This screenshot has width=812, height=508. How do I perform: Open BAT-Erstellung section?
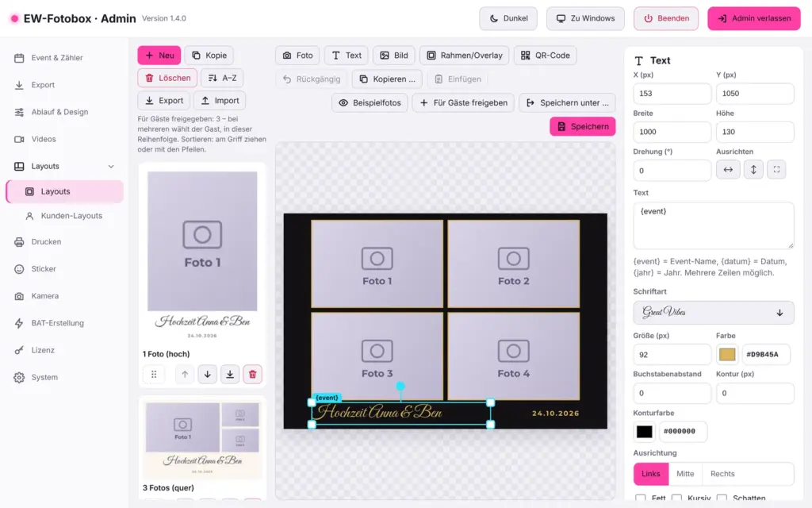(x=65, y=323)
